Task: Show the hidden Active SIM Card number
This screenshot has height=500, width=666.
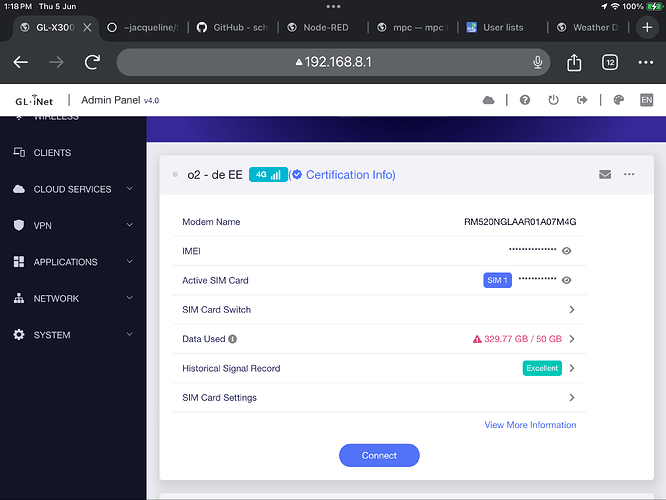Action: pyautogui.click(x=566, y=281)
